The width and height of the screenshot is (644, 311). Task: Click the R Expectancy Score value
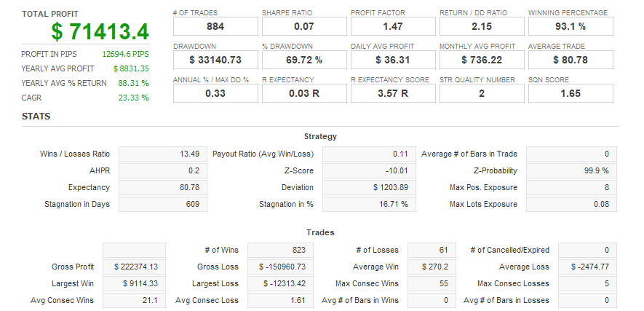click(393, 93)
